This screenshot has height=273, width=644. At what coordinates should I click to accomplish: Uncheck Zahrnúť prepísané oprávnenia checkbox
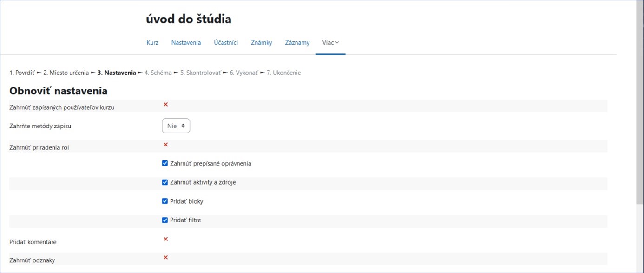point(164,163)
